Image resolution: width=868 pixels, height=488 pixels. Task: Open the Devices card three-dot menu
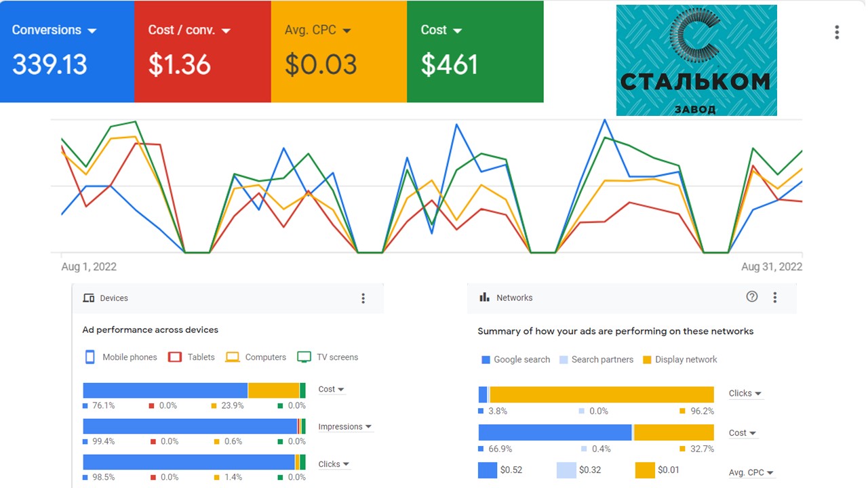pos(363,298)
